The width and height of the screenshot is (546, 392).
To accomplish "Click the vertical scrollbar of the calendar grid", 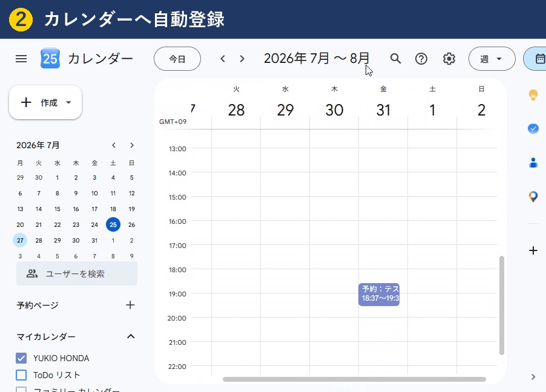I will (x=502, y=305).
